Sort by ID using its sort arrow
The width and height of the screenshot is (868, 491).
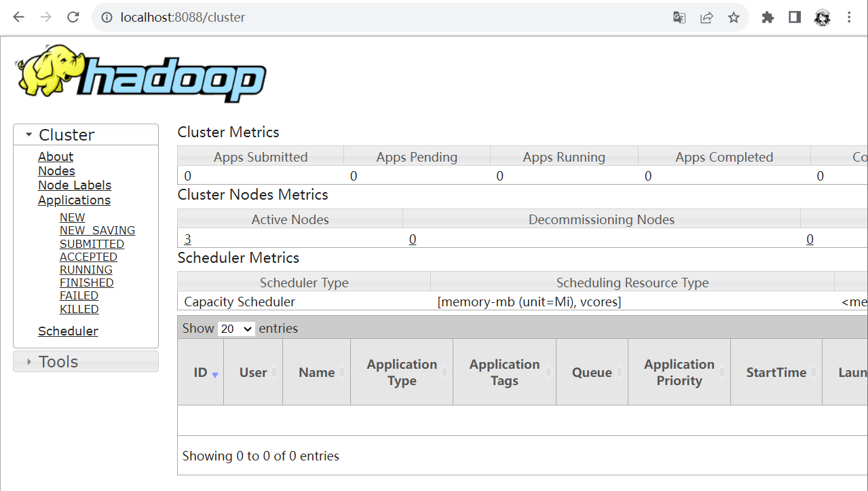pyautogui.click(x=215, y=375)
